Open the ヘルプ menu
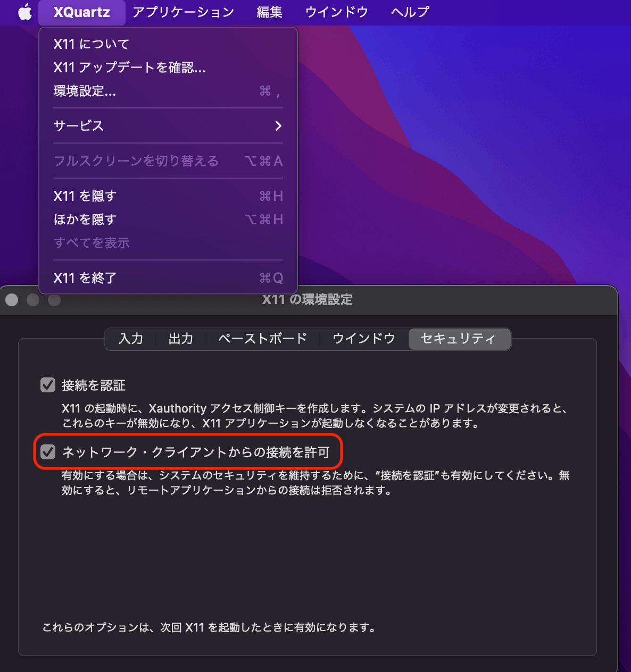Viewport: 631px width, 672px height. (x=410, y=12)
